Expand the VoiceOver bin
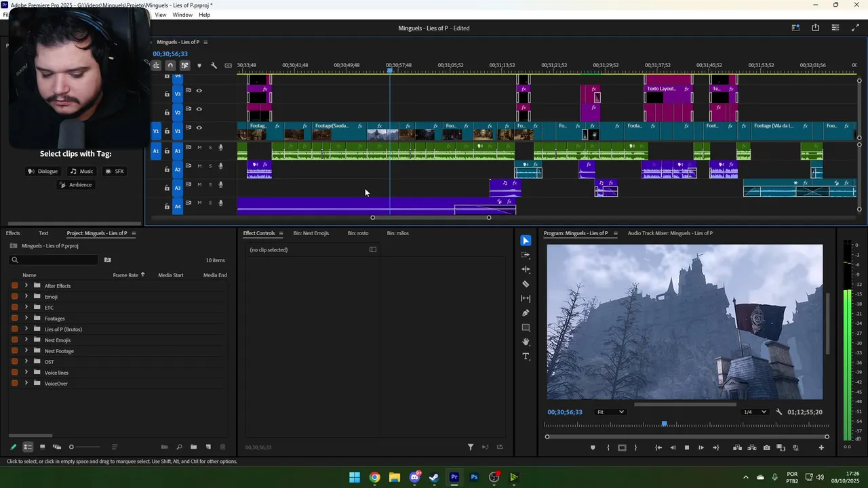This screenshot has height=488, width=868. click(26, 383)
